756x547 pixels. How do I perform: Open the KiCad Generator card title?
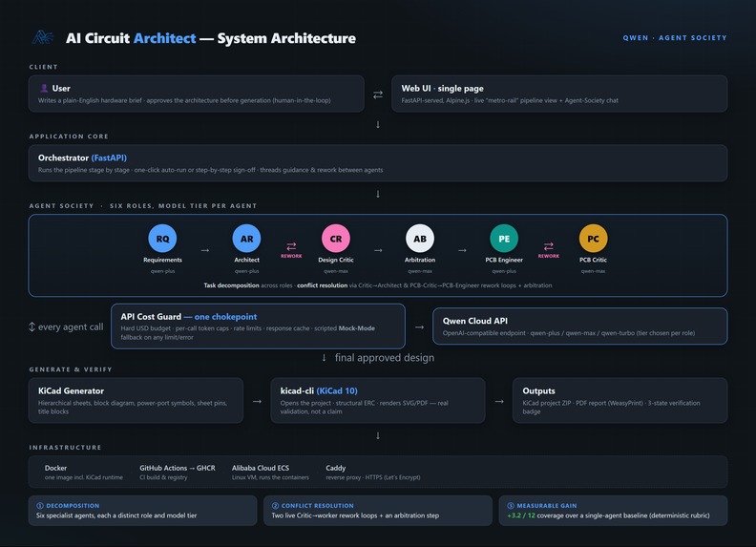click(x=71, y=390)
